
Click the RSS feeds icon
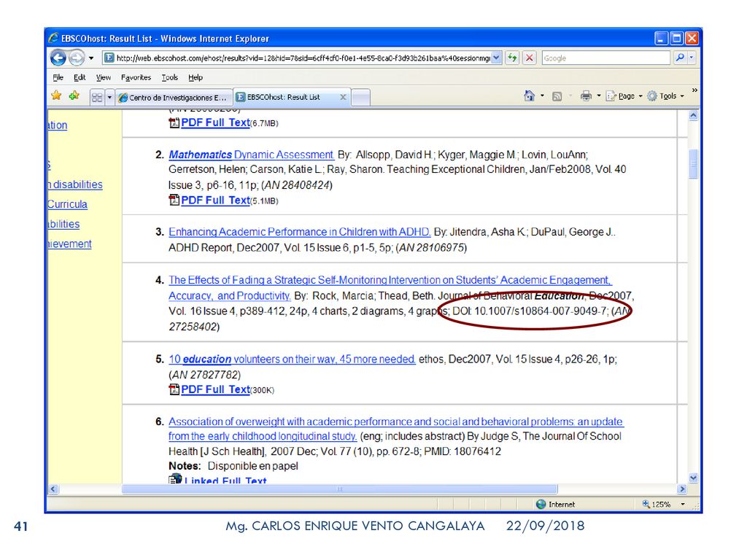coord(557,96)
